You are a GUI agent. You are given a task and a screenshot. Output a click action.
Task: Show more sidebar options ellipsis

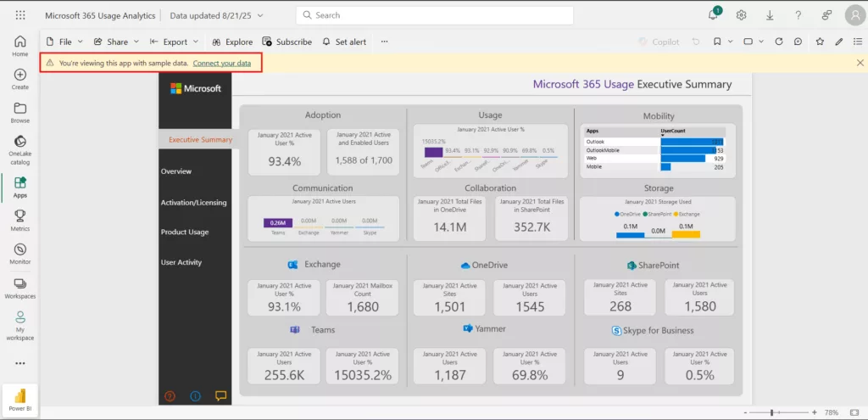20,363
